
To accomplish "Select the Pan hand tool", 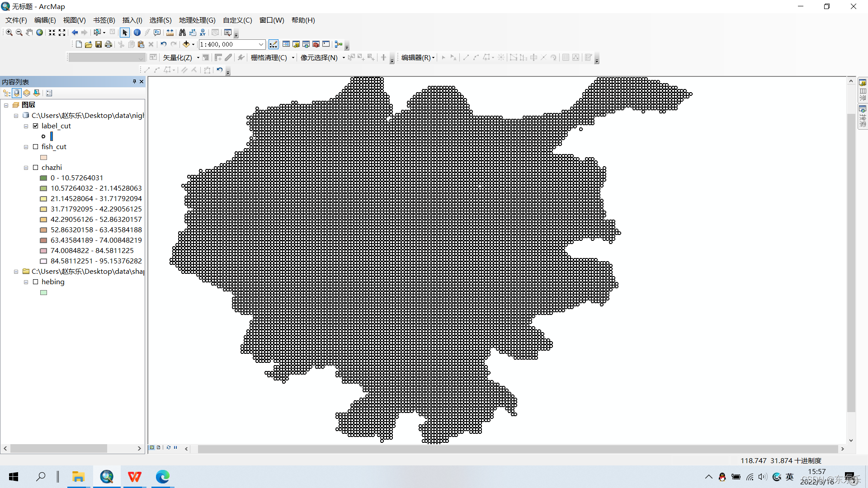I will 29,33.
